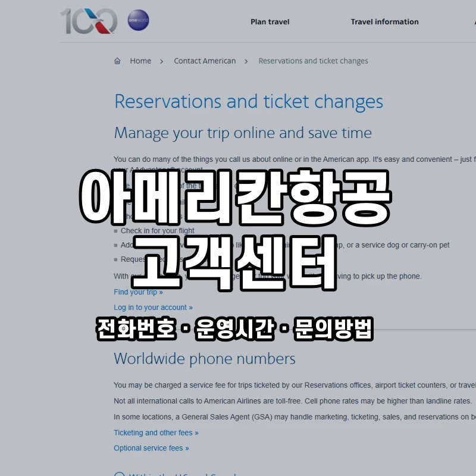This screenshot has height=476, width=476.
Task: Click Log in to your account link
Action: point(154,308)
